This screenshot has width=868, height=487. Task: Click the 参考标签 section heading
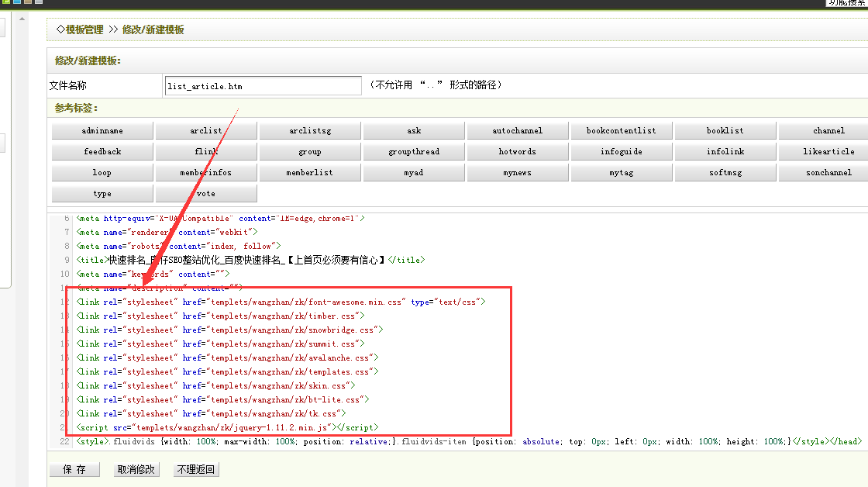pyautogui.click(x=76, y=108)
